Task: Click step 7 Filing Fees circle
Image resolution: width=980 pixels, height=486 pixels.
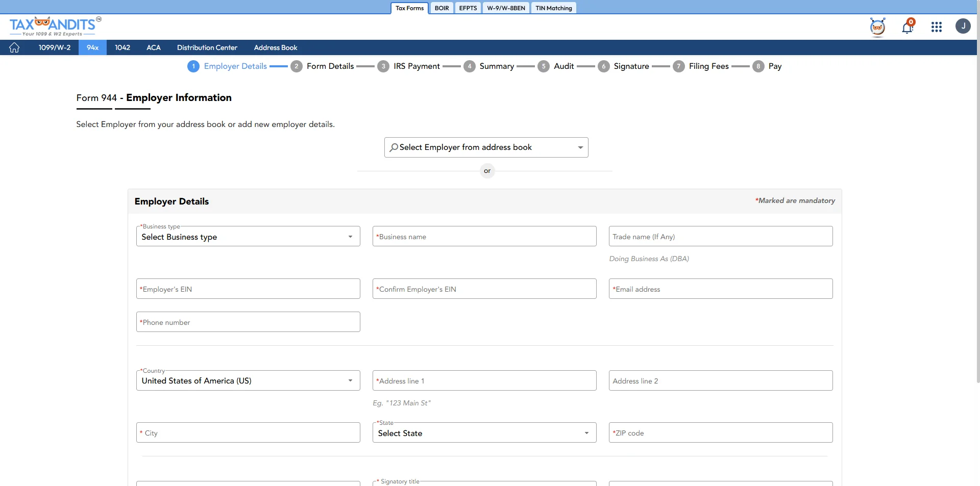Action: (679, 66)
